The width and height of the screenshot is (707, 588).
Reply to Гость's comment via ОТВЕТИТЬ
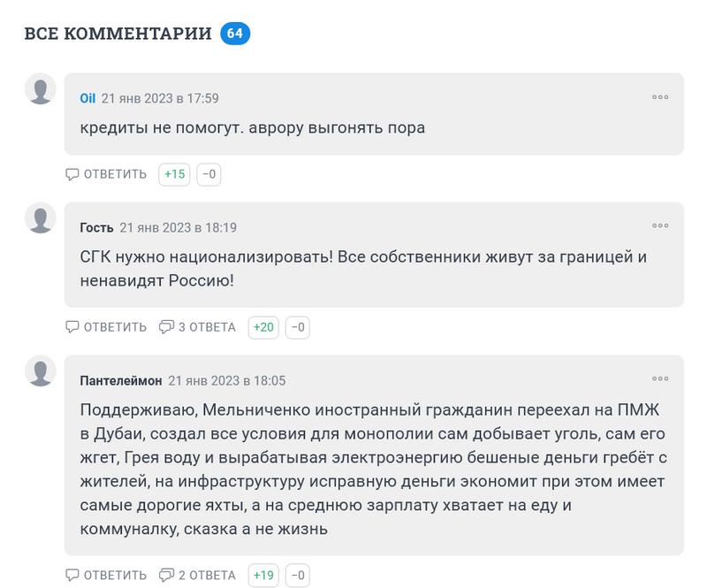click(x=107, y=327)
